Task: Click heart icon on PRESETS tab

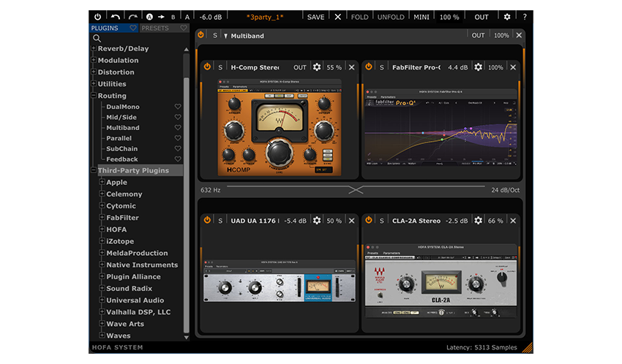Action: click(x=184, y=28)
